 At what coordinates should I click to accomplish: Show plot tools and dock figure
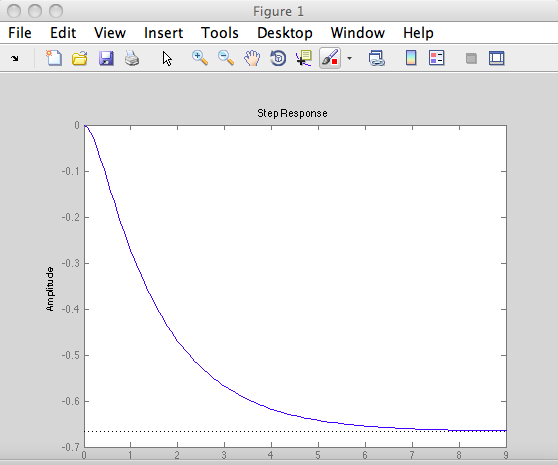click(496, 58)
